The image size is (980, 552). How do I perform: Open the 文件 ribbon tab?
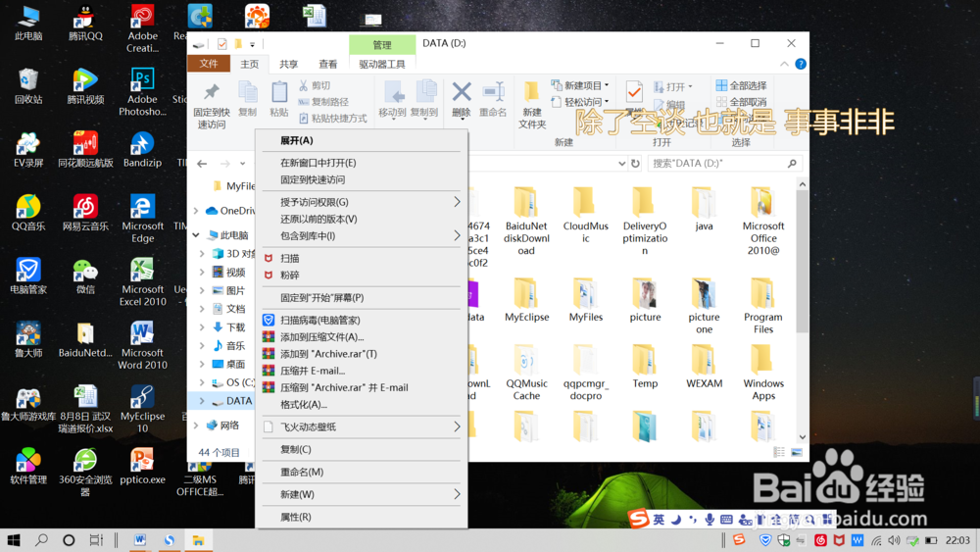[209, 64]
